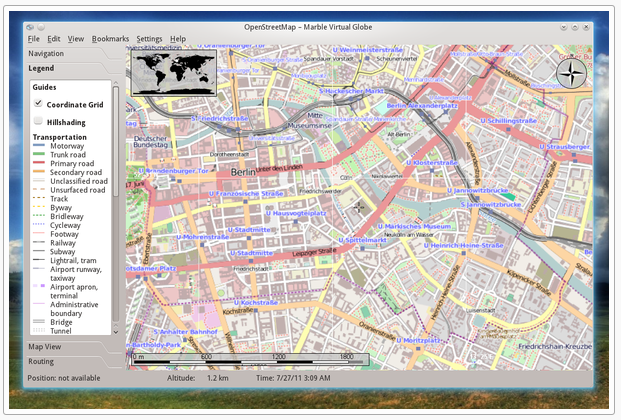Click 'U Klosterstraße' station label
The height and width of the screenshot is (420, 621).
[432, 163]
